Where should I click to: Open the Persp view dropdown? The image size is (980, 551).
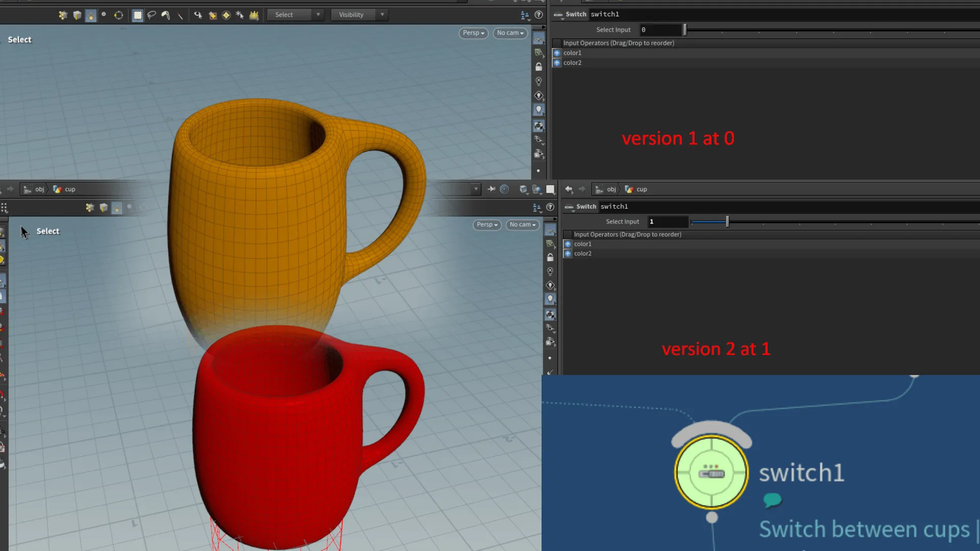point(473,33)
